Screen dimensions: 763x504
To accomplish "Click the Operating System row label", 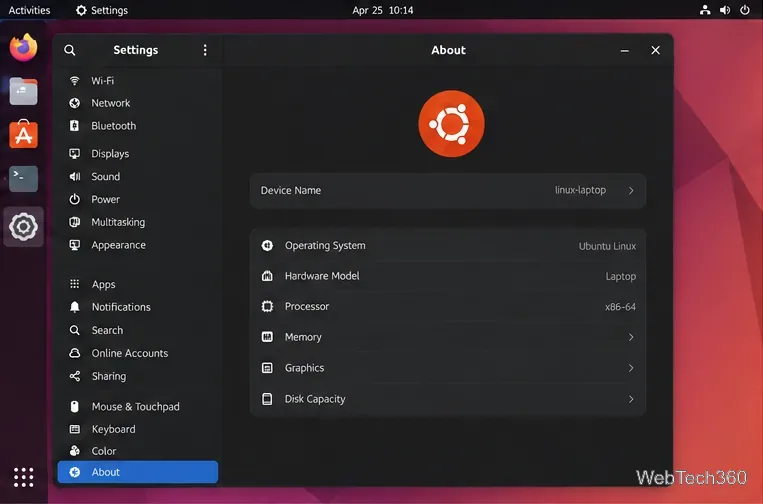I will point(325,246).
